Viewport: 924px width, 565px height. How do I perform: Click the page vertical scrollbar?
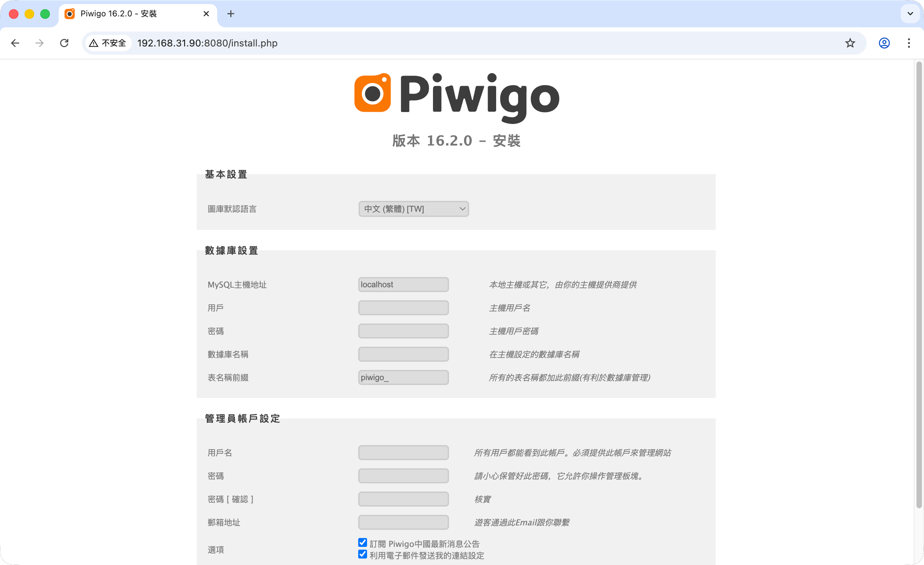[919, 285]
